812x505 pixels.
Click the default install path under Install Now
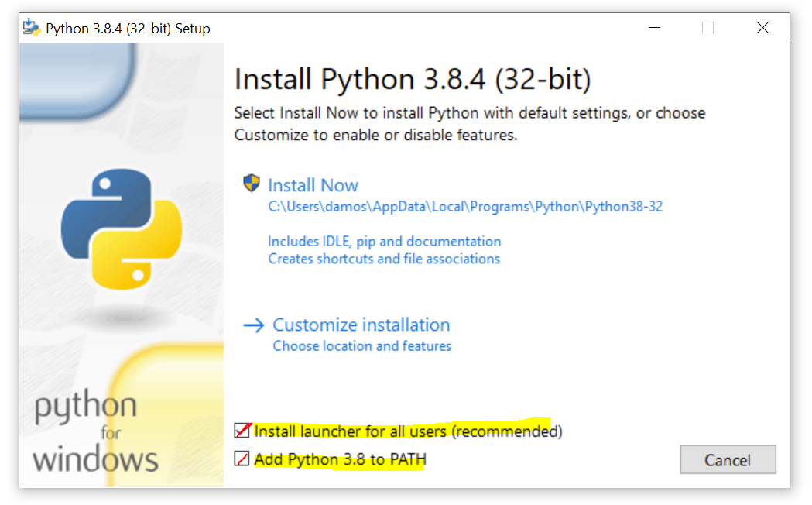pyautogui.click(x=465, y=207)
